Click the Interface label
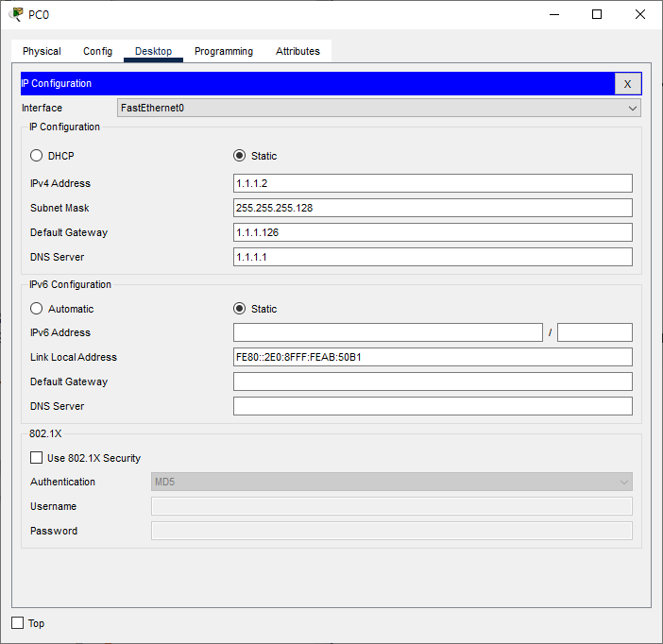This screenshot has width=663, height=644. point(42,108)
